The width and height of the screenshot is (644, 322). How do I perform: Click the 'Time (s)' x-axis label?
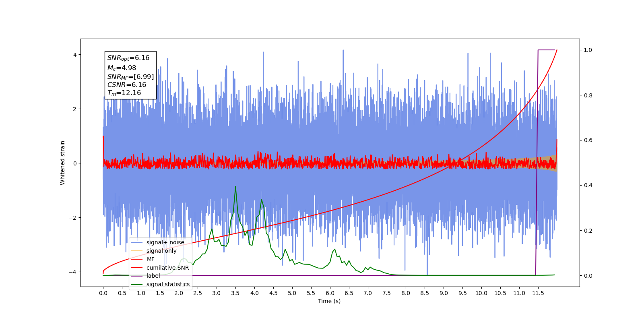coord(329,301)
